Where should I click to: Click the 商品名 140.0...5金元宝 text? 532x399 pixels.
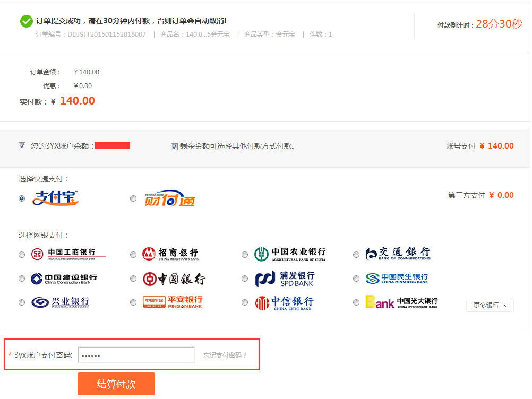click(195, 34)
